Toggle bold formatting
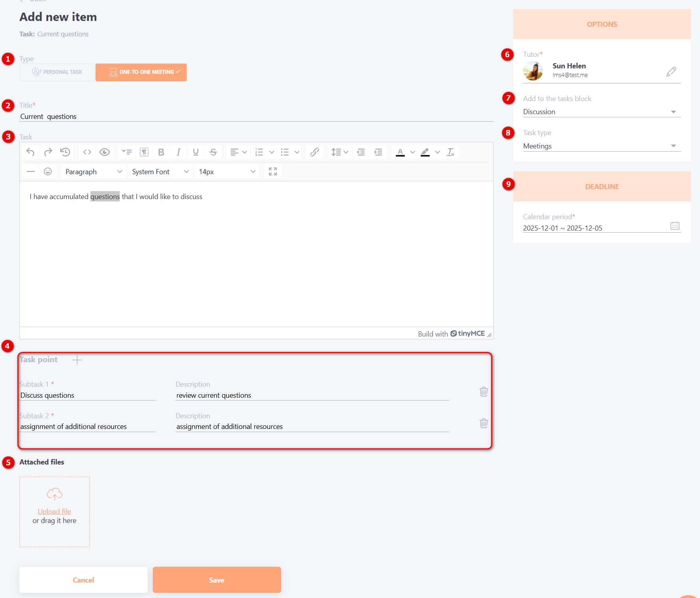 click(x=161, y=152)
